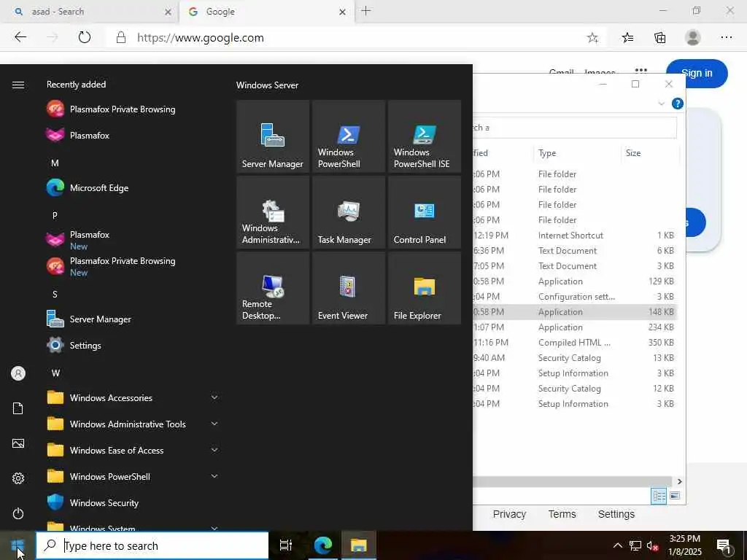Go back in the Edge browser
Image resolution: width=747 pixels, height=560 pixels.
(x=20, y=38)
